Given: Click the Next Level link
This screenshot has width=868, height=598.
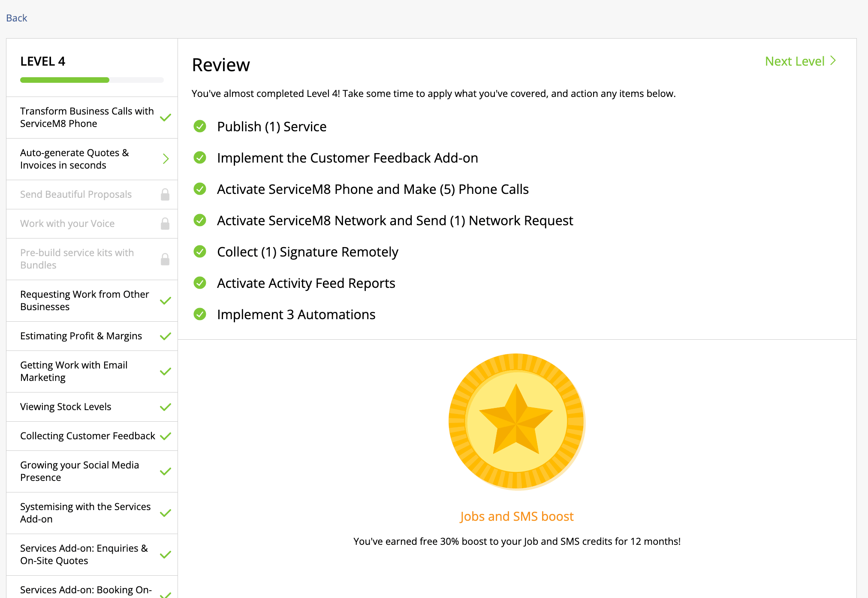Looking at the screenshot, I should 795,61.
